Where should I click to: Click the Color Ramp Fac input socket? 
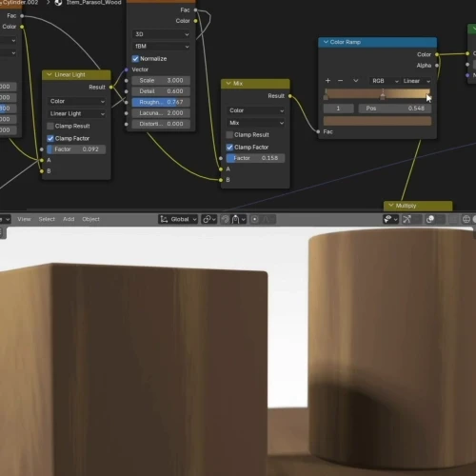click(x=318, y=131)
